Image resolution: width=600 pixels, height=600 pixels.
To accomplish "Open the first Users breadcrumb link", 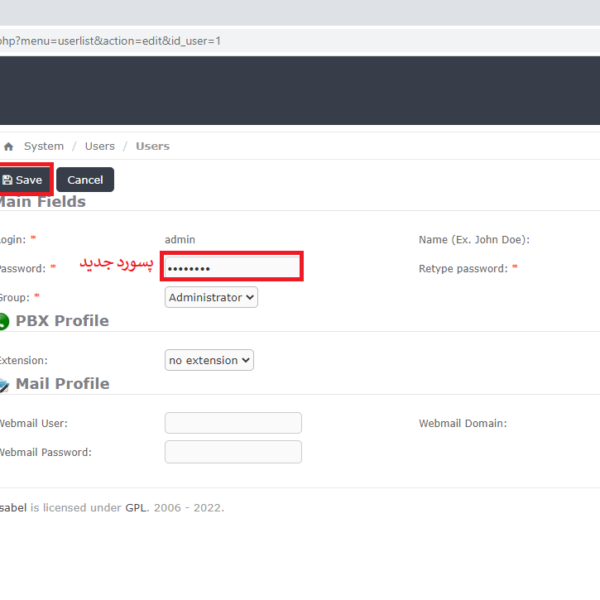I will click(100, 146).
